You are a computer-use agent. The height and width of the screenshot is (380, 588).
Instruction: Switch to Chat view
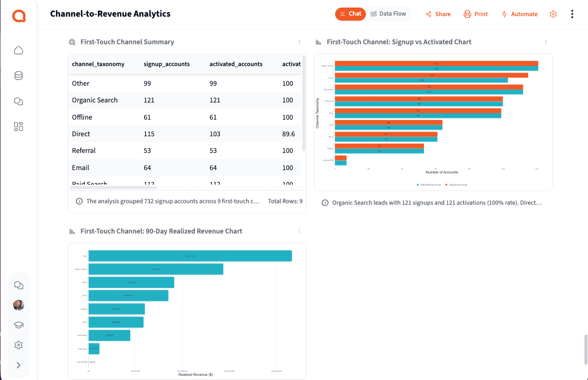350,14
